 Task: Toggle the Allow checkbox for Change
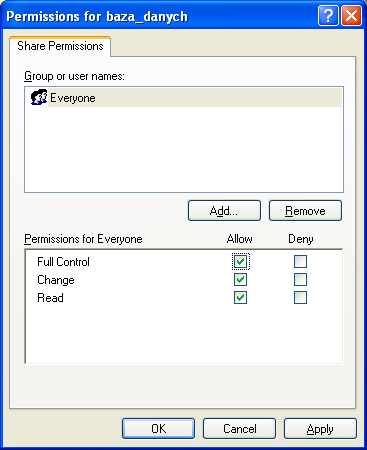(241, 280)
